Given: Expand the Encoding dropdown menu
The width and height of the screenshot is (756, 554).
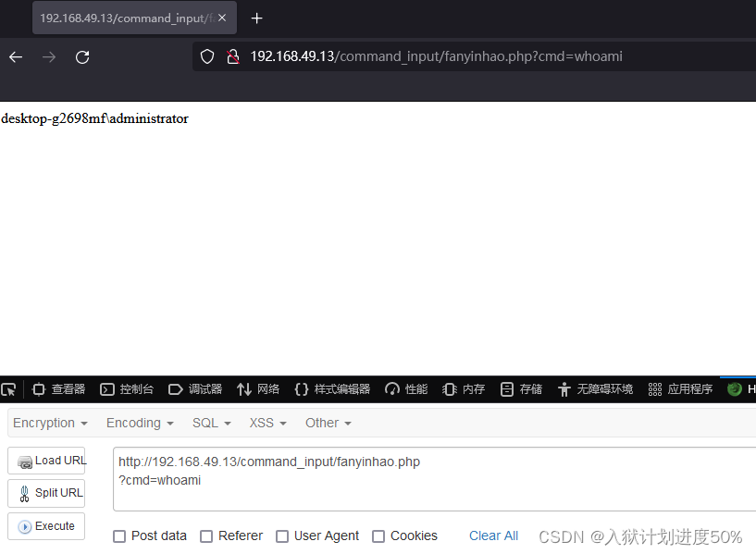Looking at the screenshot, I should tap(140, 423).
